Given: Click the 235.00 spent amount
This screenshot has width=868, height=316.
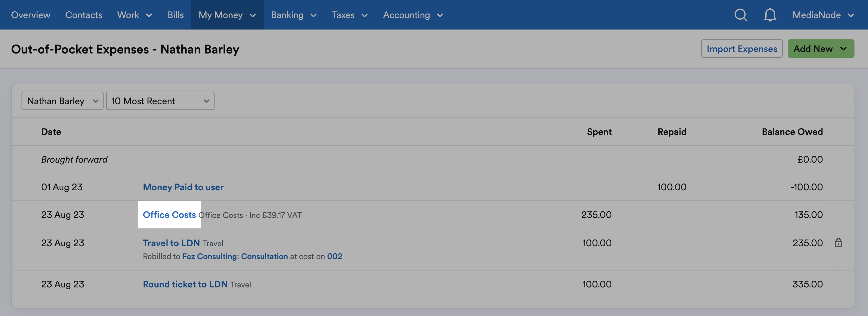Looking at the screenshot, I should click(596, 215).
